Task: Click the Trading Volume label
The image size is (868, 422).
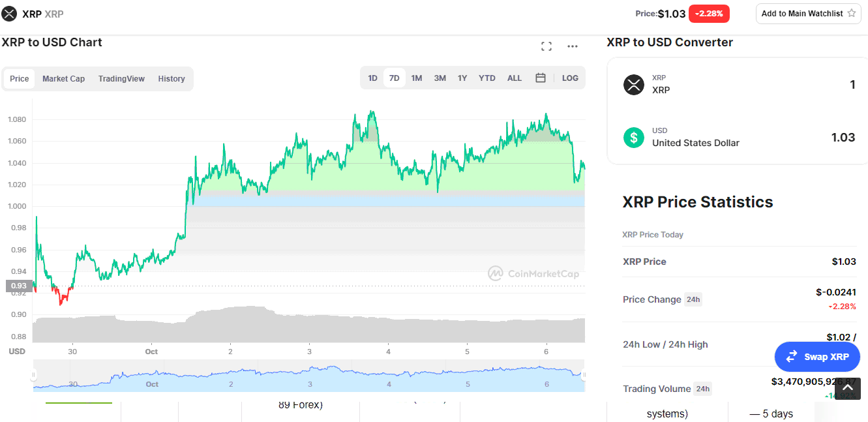Action: click(657, 389)
